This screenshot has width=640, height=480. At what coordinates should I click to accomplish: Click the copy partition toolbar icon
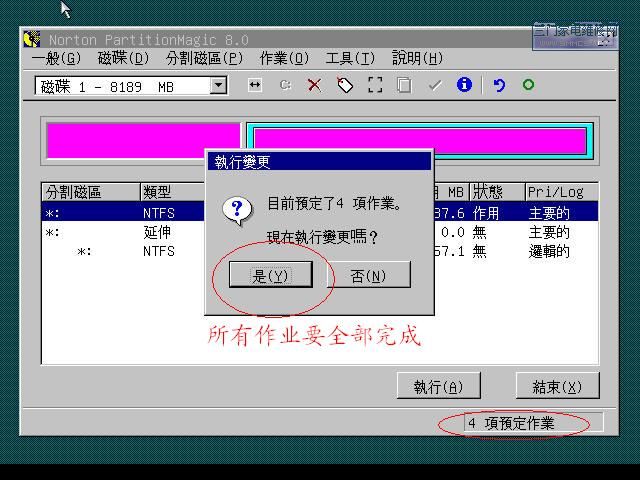(x=404, y=86)
